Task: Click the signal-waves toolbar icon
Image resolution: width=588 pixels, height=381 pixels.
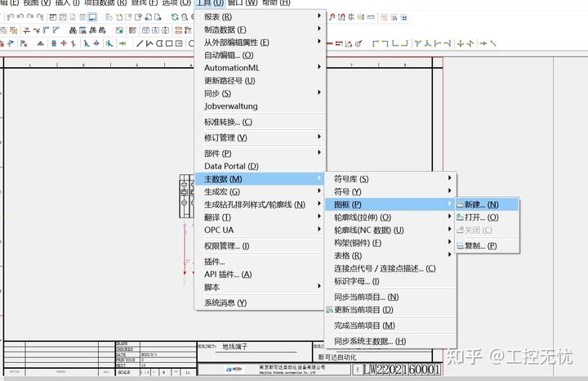Action: [394, 18]
